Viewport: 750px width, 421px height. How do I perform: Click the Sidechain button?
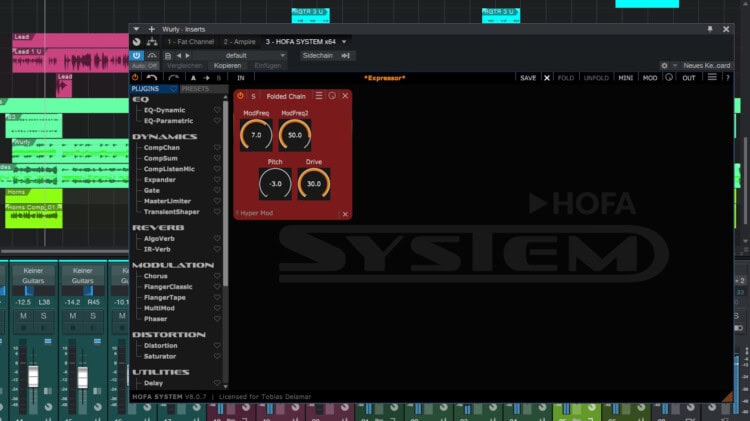[x=317, y=55]
